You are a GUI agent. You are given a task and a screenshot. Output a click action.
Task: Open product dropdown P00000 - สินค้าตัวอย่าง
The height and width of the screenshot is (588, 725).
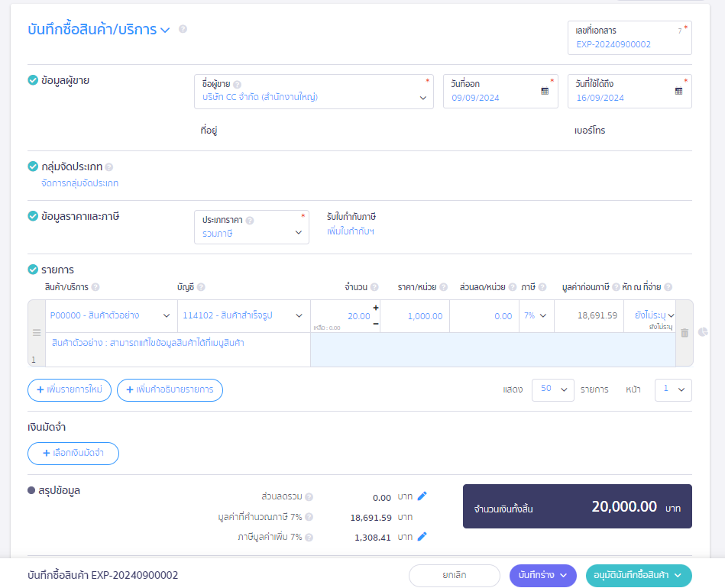coord(111,315)
